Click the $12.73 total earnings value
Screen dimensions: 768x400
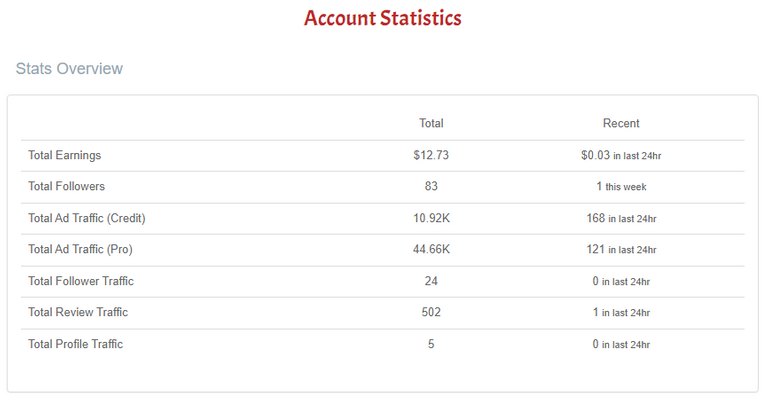(x=431, y=155)
